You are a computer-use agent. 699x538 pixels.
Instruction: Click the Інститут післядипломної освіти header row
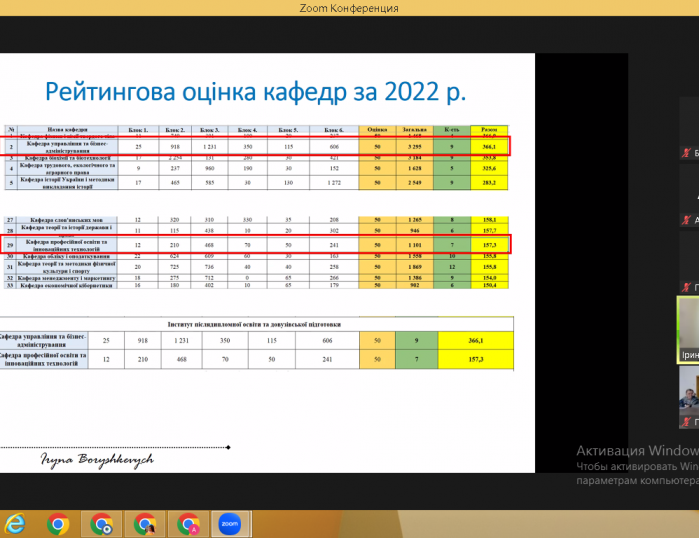pos(254,324)
